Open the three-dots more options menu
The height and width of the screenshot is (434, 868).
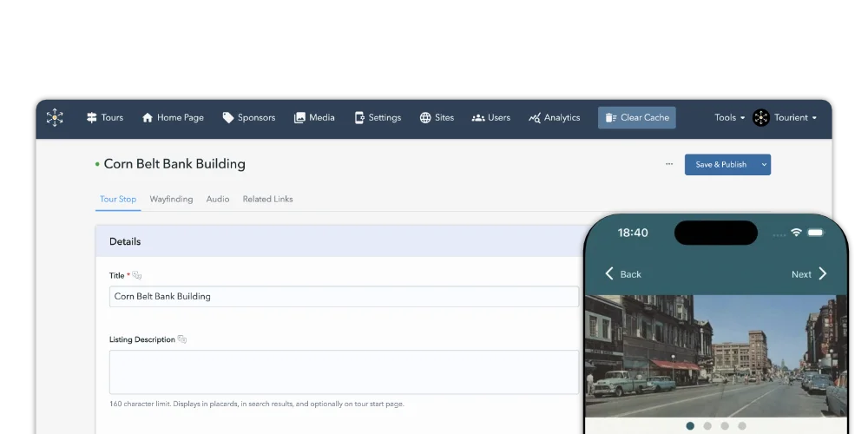coord(669,164)
